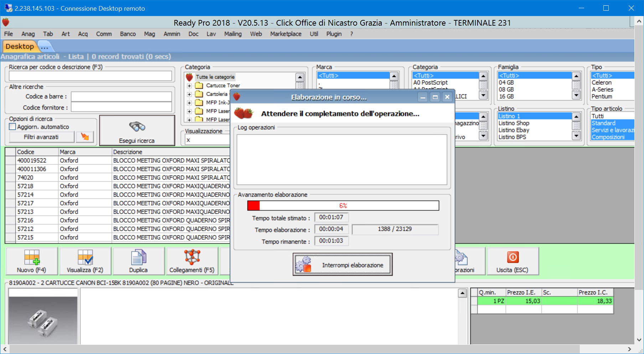Screen dimensions: 644x354
Task: Toggle Aggiorn. automatico checkbox
Action: click(x=12, y=127)
